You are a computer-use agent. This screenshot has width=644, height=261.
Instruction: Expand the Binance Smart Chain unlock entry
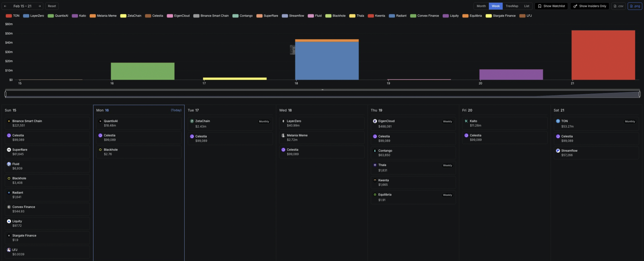(47, 123)
